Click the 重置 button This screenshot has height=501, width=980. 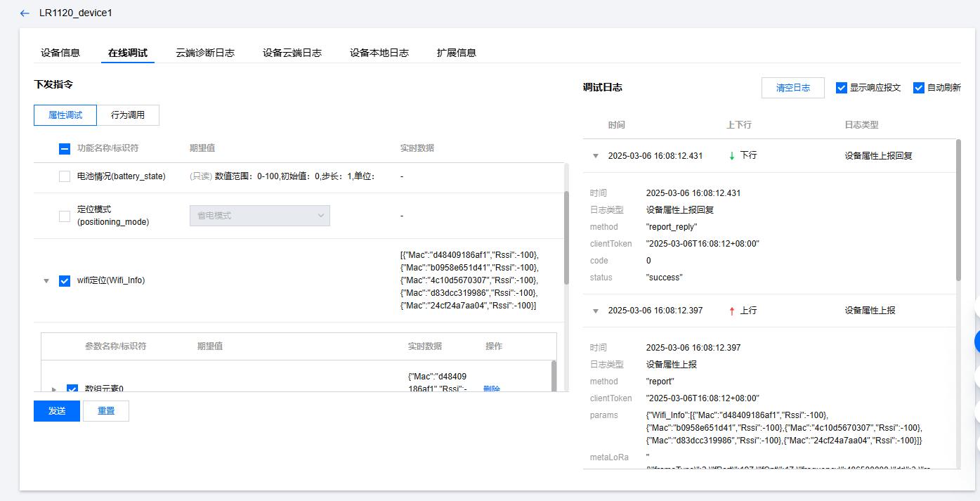click(106, 411)
